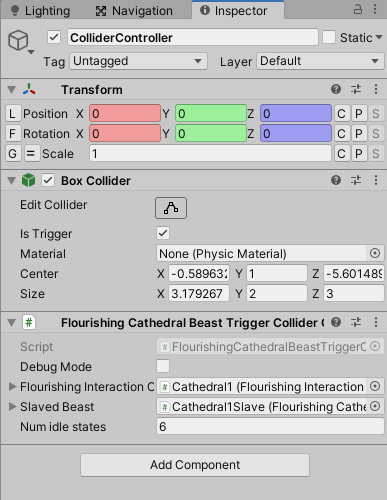Viewport: 387px width, 500px height.
Task: Click the green Position Y field
Action: (211, 114)
